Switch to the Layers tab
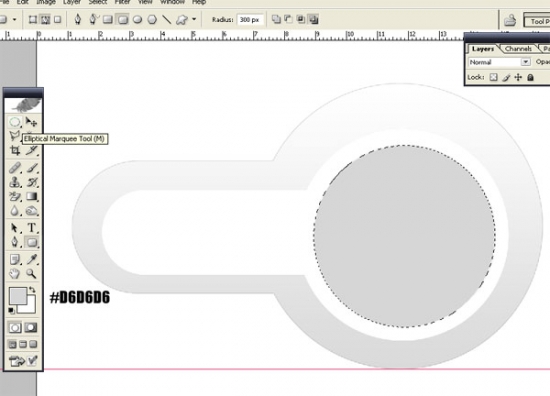Image resolution: width=550 pixels, height=396 pixels. 483,49
